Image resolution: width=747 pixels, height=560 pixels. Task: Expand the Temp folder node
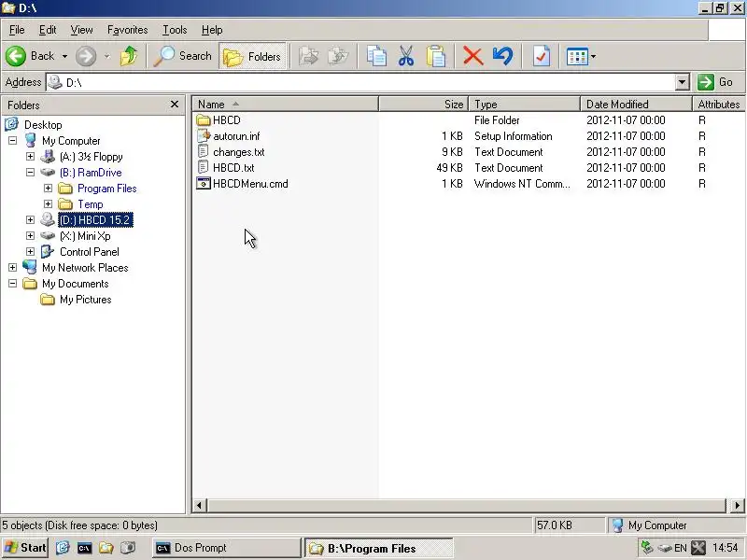click(48, 203)
